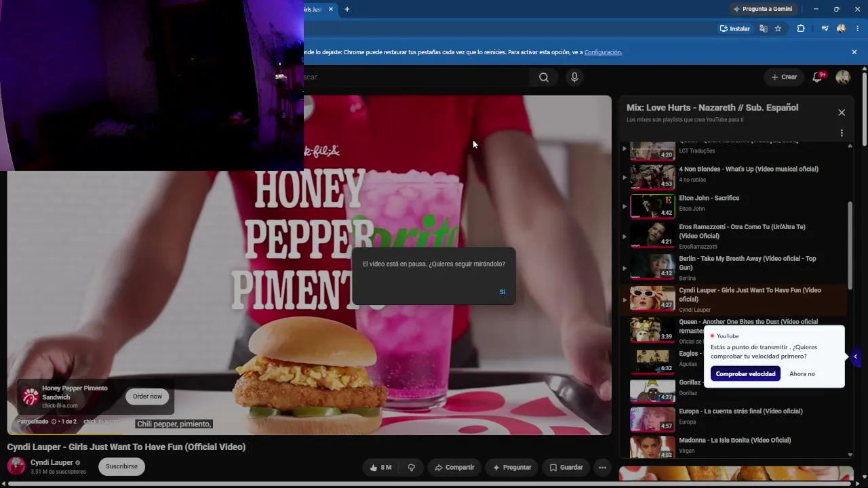Click the Crear button
The image size is (868, 488).
(x=784, y=77)
